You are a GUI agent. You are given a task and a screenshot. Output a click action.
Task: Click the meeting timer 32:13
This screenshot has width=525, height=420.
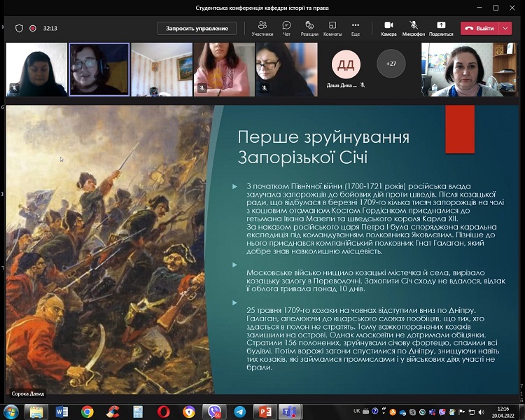point(50,29)
